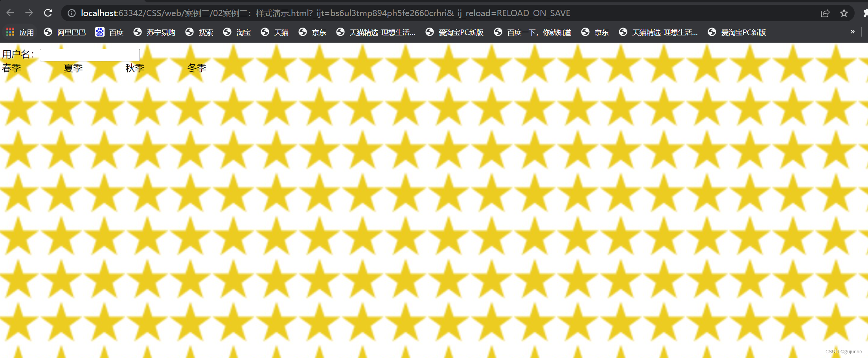Viewport: 868px width, 358px height.
Task: Click the 秋季 item
Action: click(x=135, y=68)
